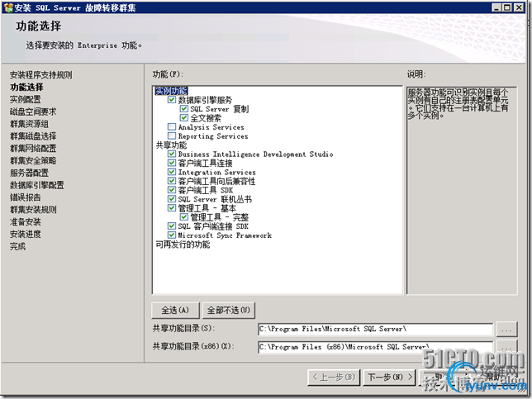Uncheck the 客户端工具连接 checkbox
Image resolution: width=532 pixels, height=399 pixels.
coord(172,163)
